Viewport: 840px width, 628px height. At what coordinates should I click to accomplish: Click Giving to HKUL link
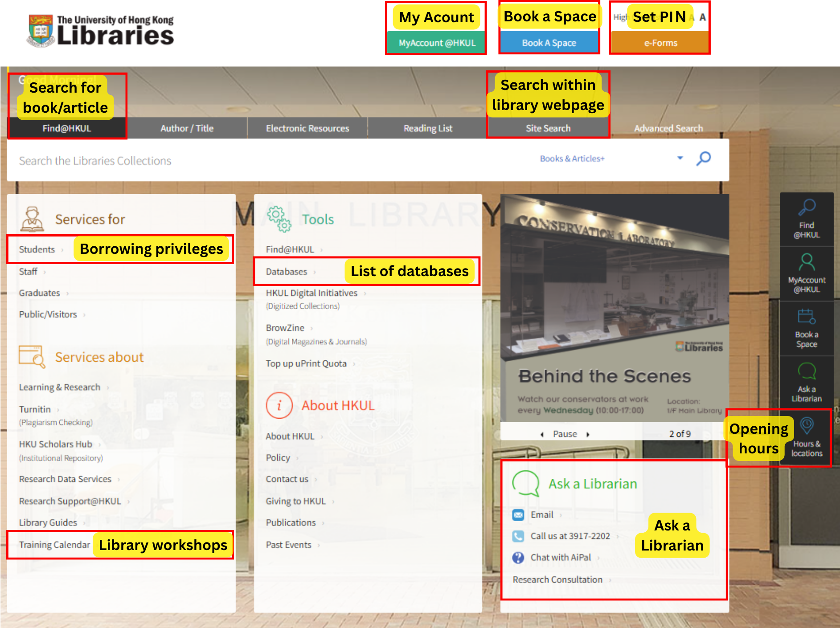[296, 501]
